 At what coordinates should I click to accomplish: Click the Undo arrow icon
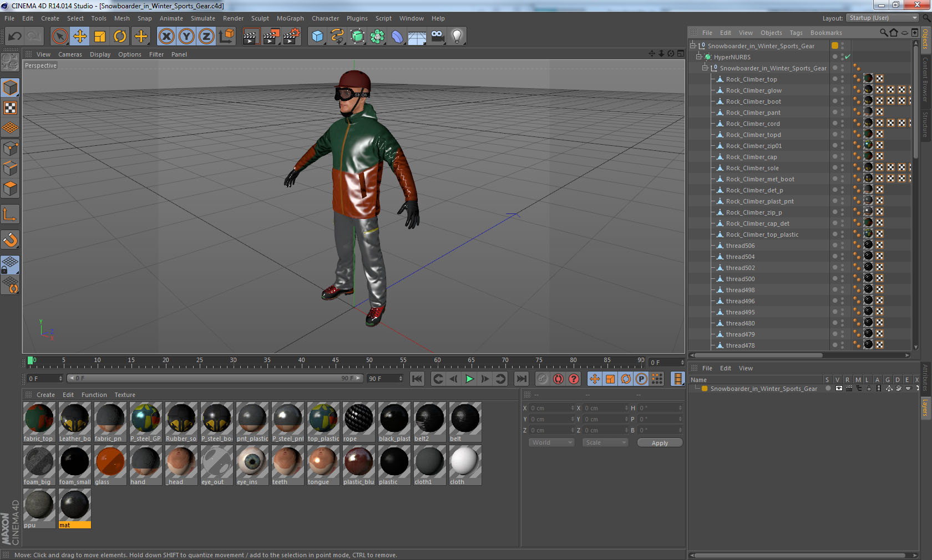coord(15,37)
